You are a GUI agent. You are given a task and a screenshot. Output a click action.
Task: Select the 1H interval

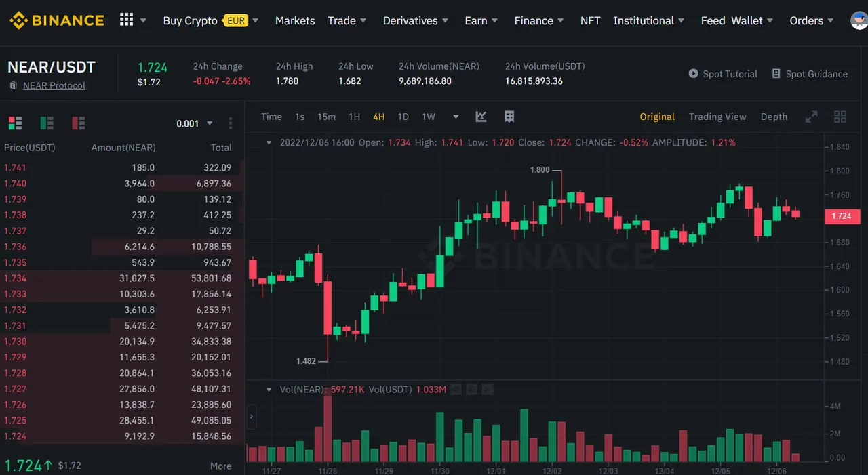tap(354, 117)
